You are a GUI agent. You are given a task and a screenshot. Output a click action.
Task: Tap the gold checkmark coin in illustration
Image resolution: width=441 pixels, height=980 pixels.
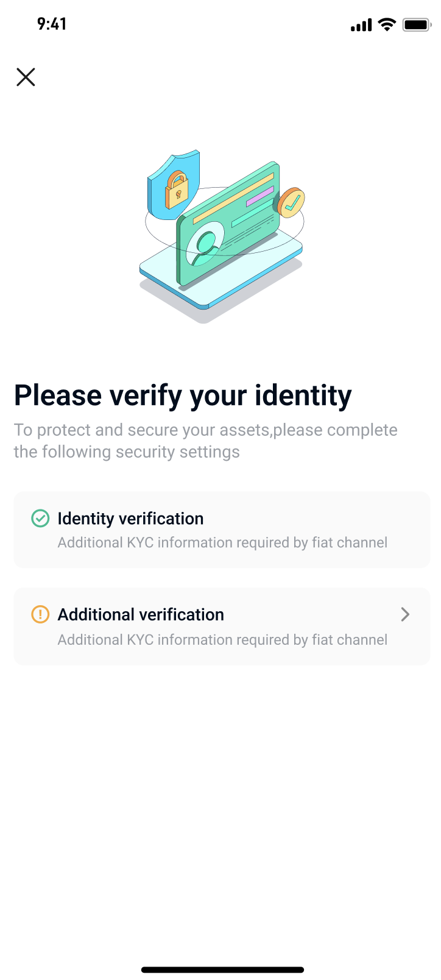291,203
